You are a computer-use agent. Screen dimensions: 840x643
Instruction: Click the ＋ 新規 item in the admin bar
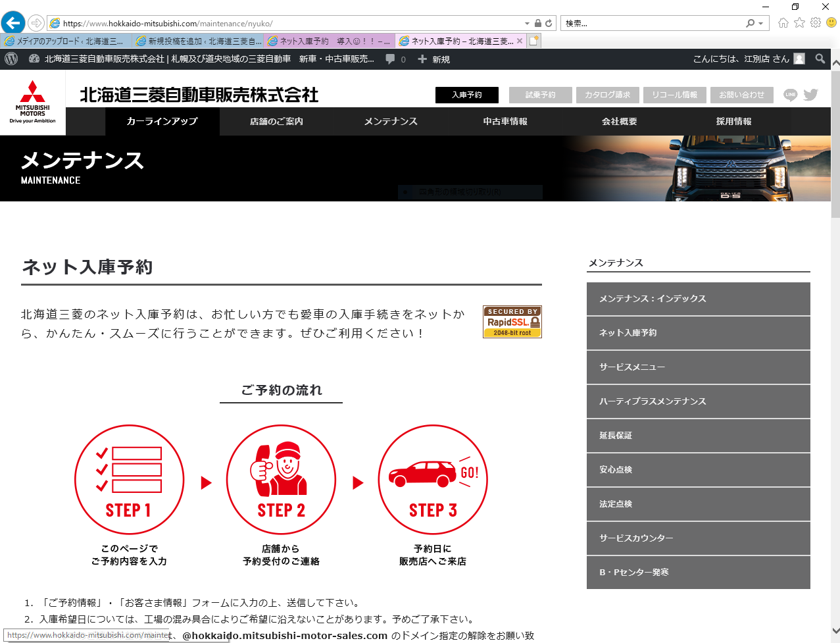pos(434,59)
